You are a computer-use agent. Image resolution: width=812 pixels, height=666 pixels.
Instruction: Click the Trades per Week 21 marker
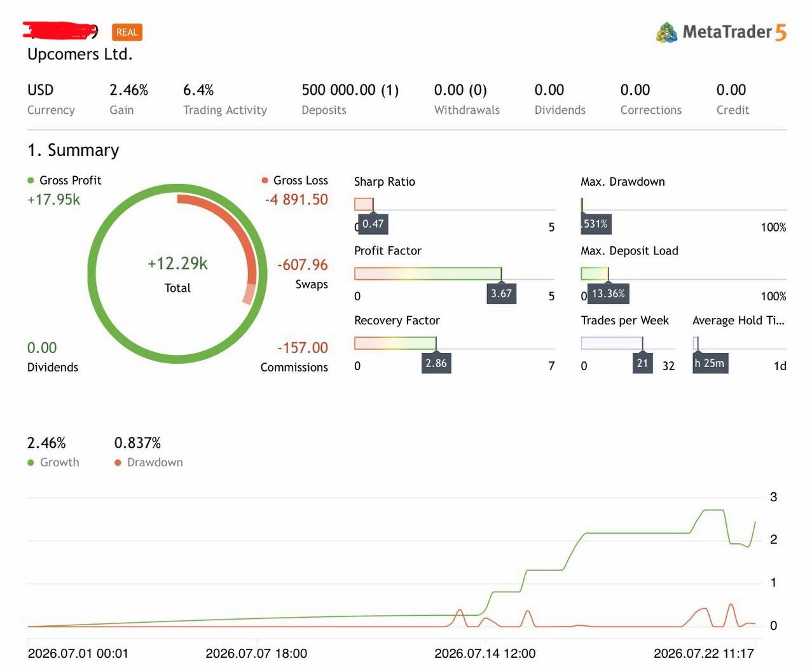coord(642,363)
